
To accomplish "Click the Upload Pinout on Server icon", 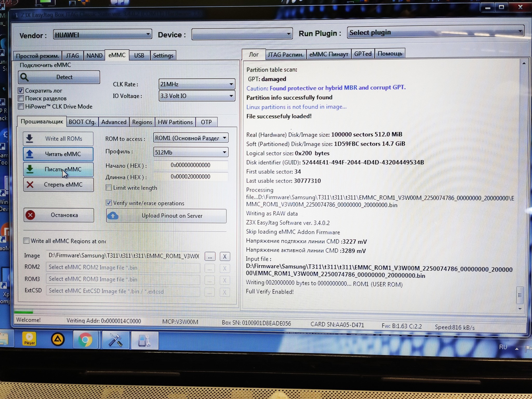I will (113, 215).
